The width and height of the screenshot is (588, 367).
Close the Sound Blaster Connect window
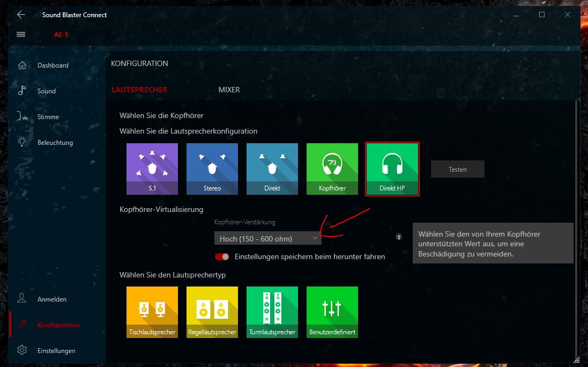tap(568, 14)
